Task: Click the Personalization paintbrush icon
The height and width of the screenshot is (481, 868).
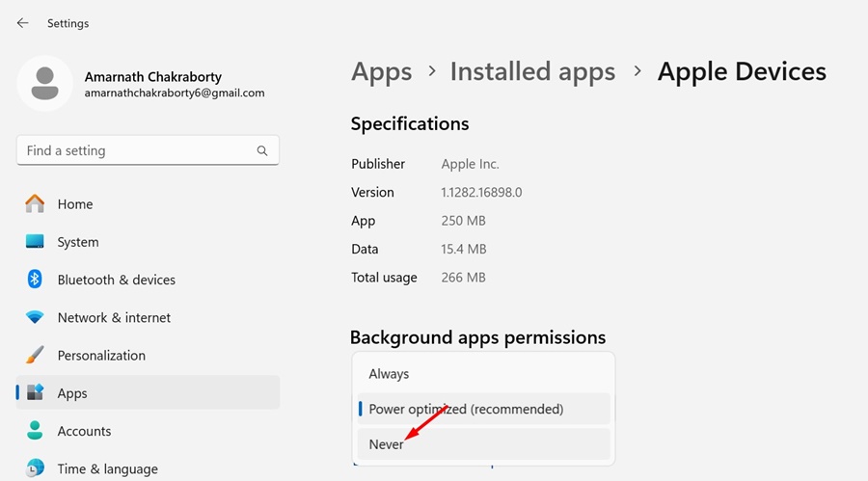Action: point(36,356)
